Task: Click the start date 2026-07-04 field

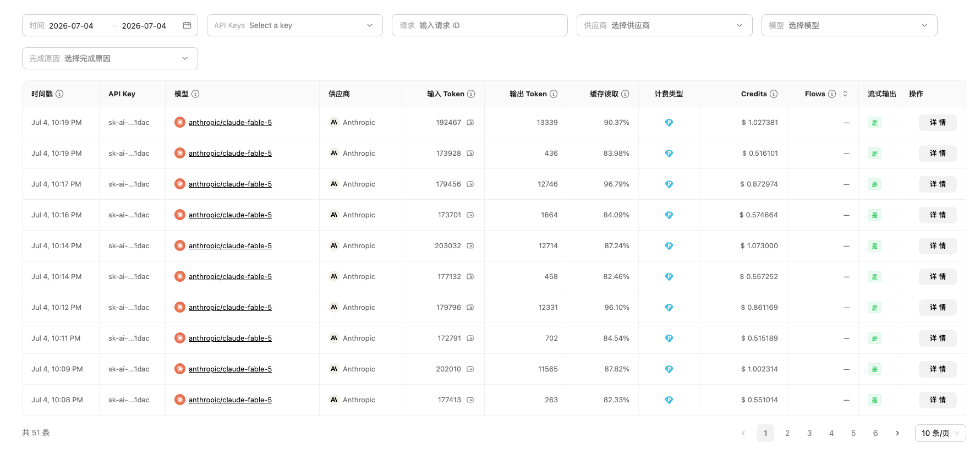Action: [x=71, y=26]
